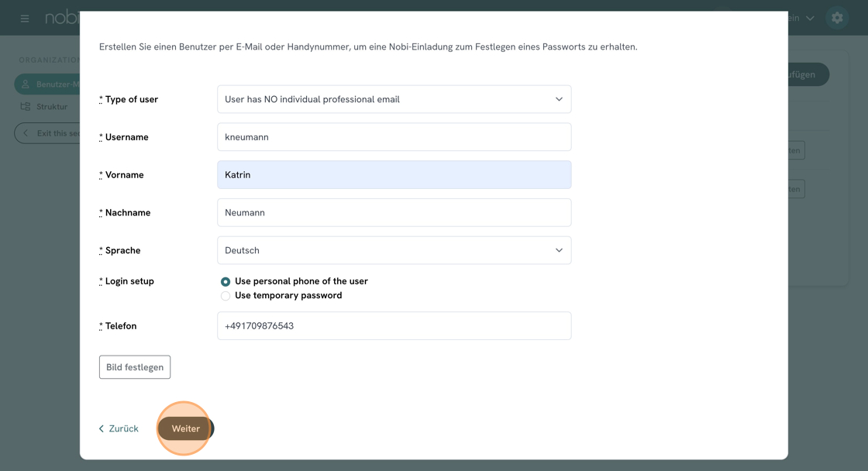868x471 pixels.
Task: Select Use personal phone of the user
Action: (226, 282)
